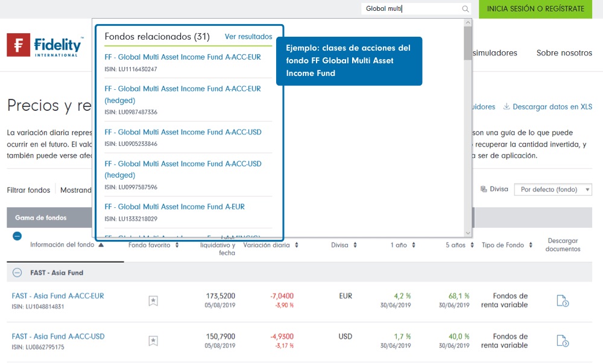
Task: Click daily variation -7,0400
Action: 282,296
